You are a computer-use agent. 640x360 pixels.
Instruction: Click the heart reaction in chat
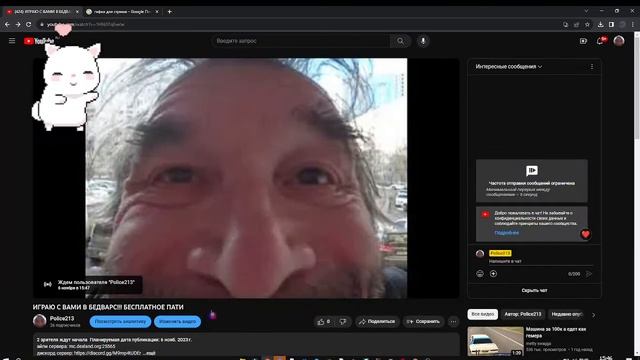coord(585,234)
